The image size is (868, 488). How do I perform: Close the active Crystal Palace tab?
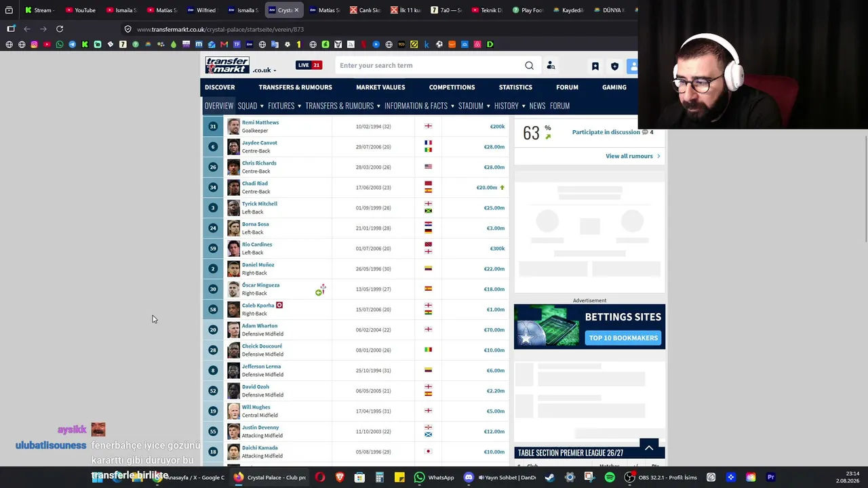[296, 10]
